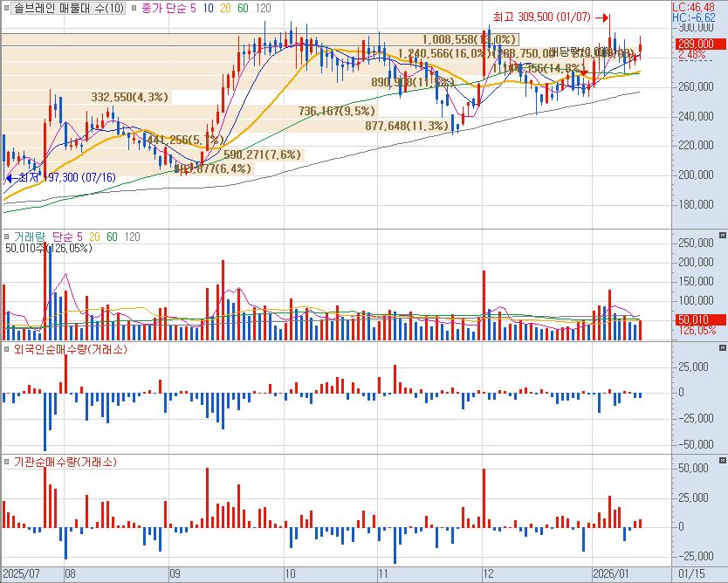728x583 pixels.
Task: Click the red arrow marking the 309,500 high
Action: coord(602,17)
